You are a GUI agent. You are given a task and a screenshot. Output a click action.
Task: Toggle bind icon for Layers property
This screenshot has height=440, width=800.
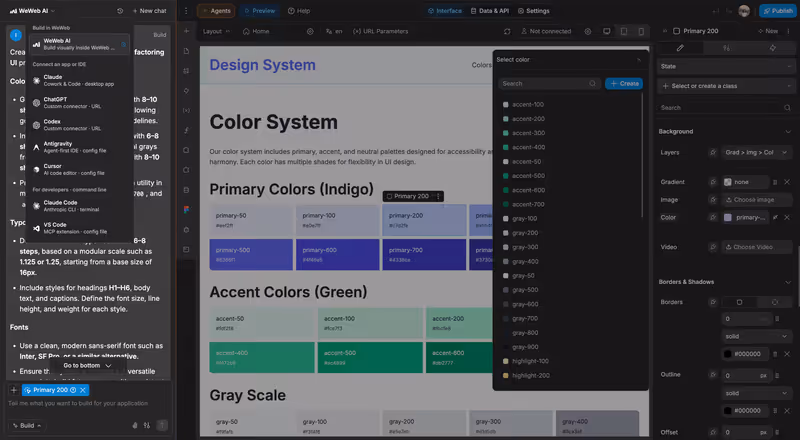[x=713, y=152]
